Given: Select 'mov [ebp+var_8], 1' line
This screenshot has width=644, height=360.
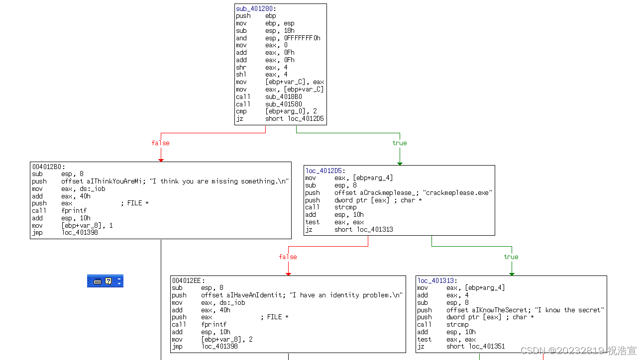Looking at the screenshot, I should pyautogui.click(x=72, y=225).
